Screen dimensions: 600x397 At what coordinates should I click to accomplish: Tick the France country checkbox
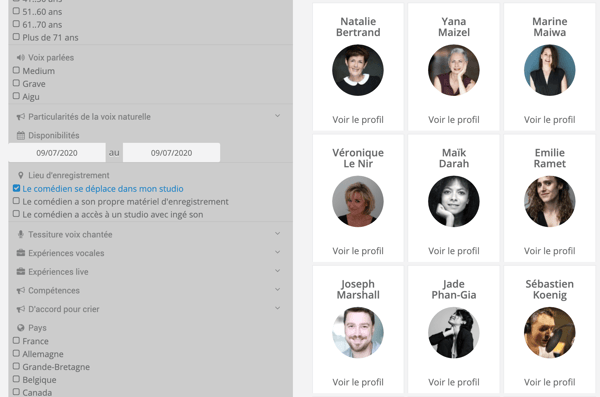pyautogui.click(x=16, y=341)
